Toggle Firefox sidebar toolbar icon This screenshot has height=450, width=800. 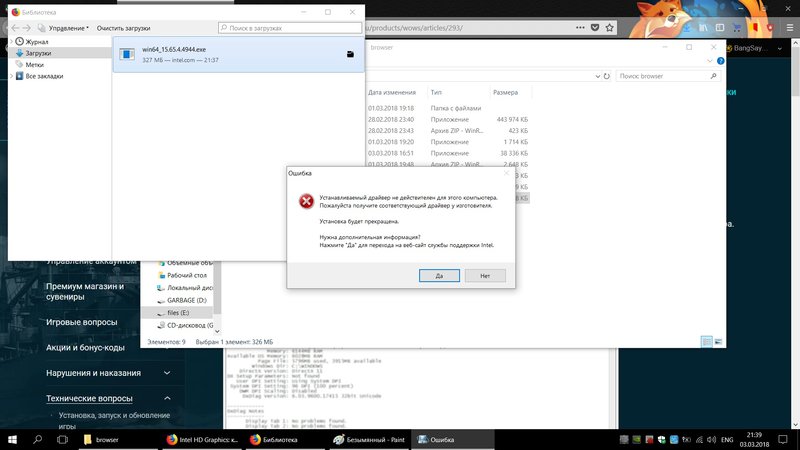click(x=720, y=28)
